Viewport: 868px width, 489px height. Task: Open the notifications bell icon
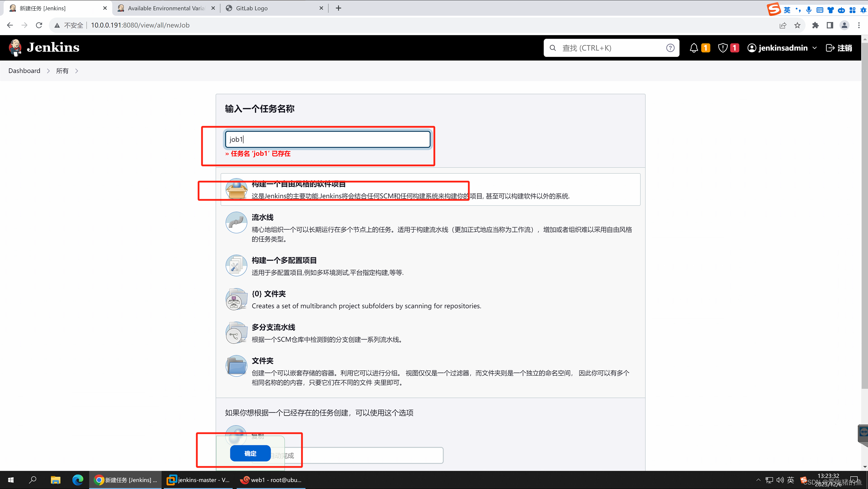tap(694, 48)
